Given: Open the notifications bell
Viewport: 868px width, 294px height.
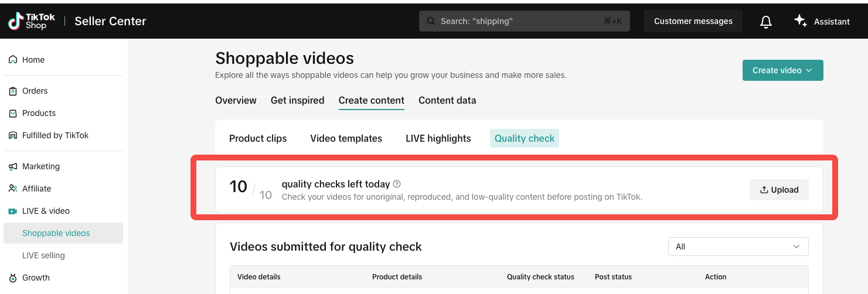Looking at the screenshot, I should [765, 22].
